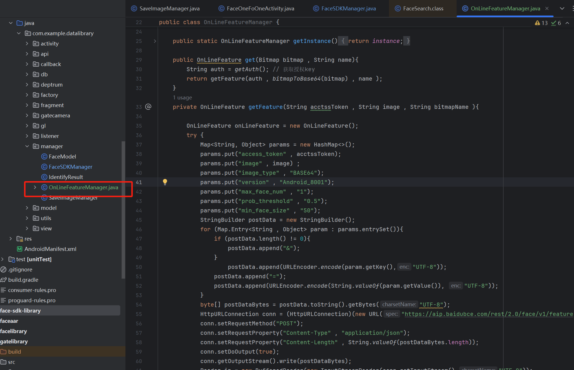The width and height of the screenshot is (575, 372).
Task: Expand OnLineFeatureManager.java tree node
Action: pyautogui.click(x=35, y=187)
